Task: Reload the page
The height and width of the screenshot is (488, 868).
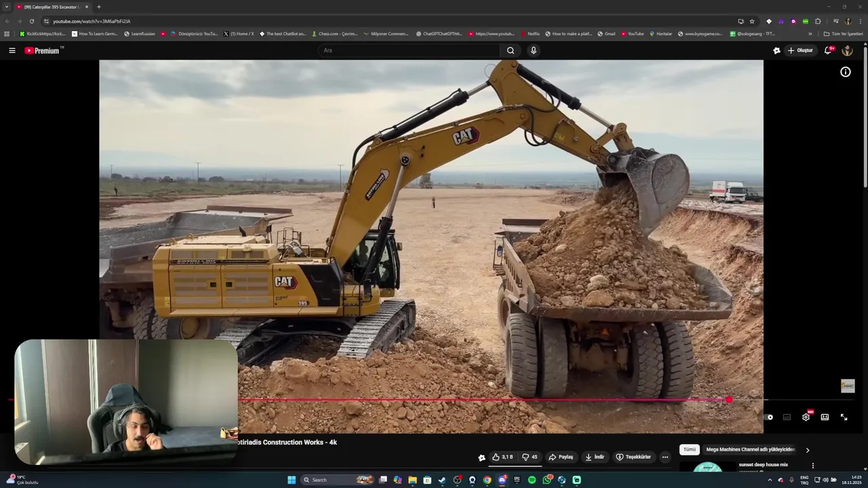Action: 31,21
